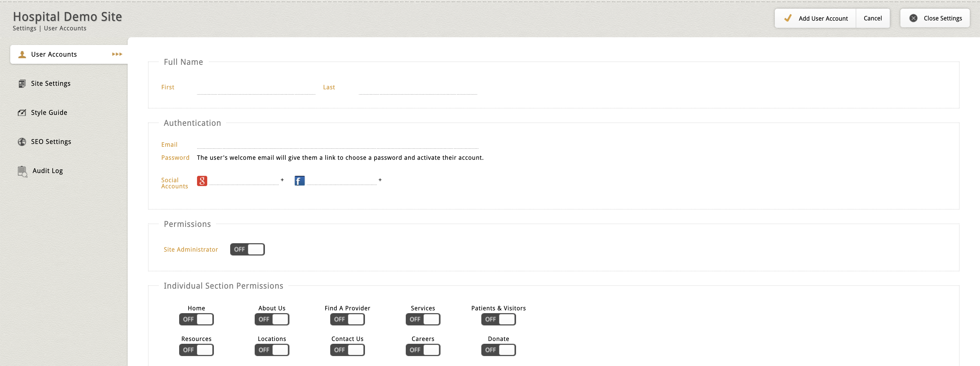The height and width of the screenshot is (366, 980).
Task: Click the plus next to the Google field
Action: coord(282,180)
